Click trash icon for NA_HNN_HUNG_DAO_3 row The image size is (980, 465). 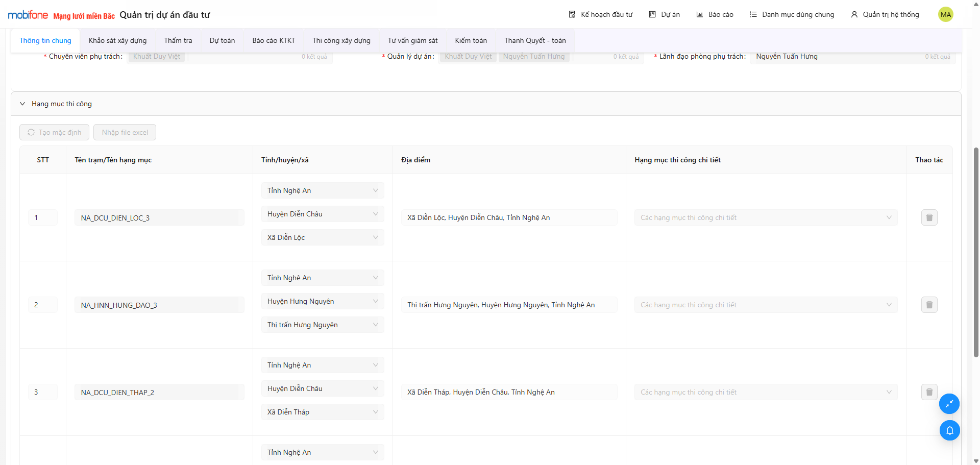(x=929, y=305)
